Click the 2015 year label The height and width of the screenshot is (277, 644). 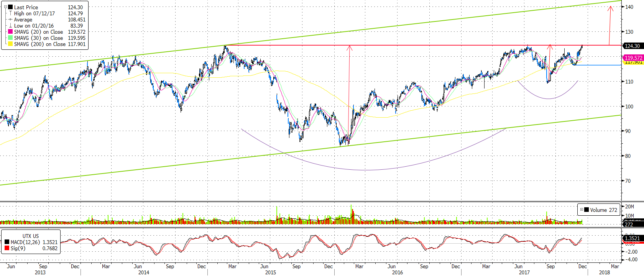point(271,272)
